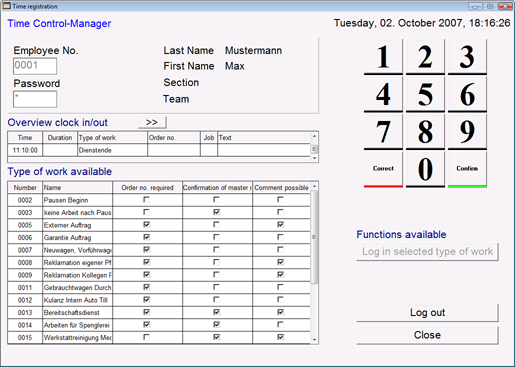Select row 0015 Werkstattreinigung
The width and height of the screenshot is (515, 367).
pos(159,338)
